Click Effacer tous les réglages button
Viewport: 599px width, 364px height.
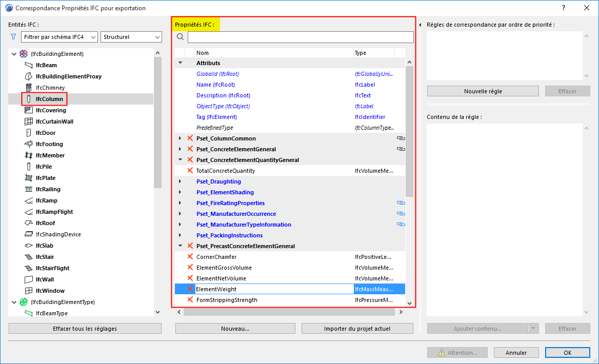85,329
